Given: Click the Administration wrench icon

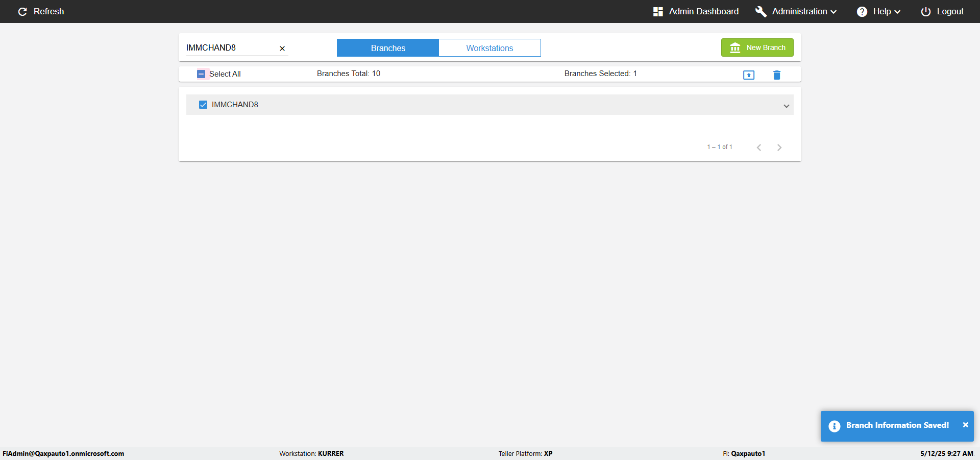Looking at the screenshot, I should [x=761, y=11].
